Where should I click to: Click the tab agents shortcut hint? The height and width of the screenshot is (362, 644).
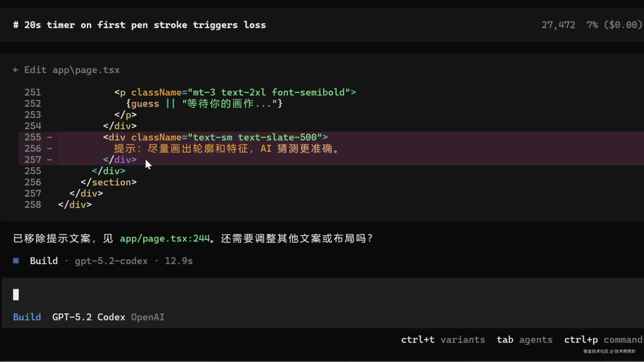pos(524,340)
